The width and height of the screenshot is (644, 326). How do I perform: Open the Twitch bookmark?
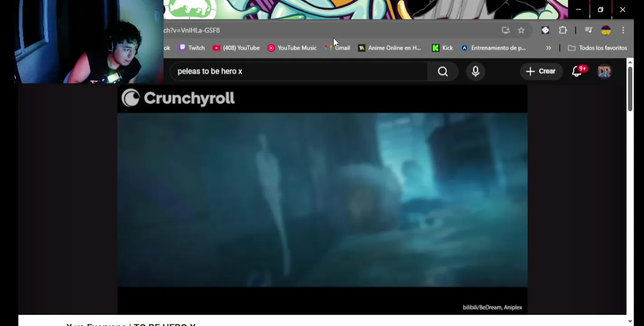pyautogui.click(x=192, y=48)
